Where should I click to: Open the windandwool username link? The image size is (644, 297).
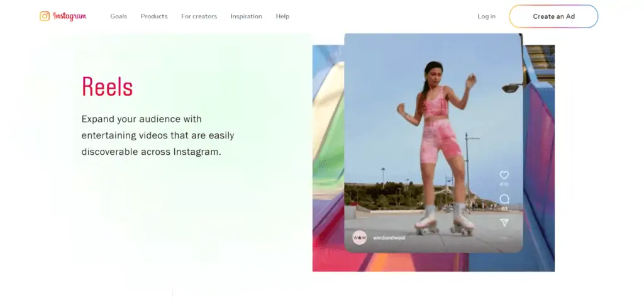pyautogui.click(x=390, y=239)
